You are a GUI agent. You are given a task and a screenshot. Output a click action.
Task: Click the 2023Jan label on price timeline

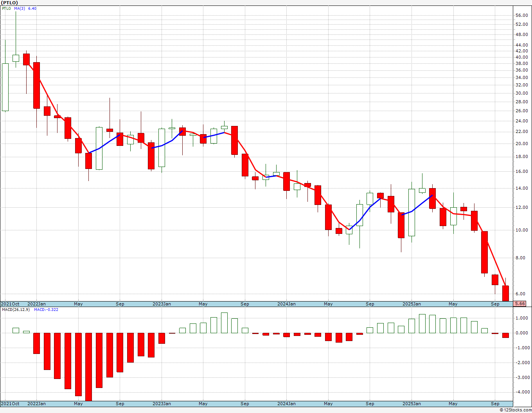click(x=162, y=304)
